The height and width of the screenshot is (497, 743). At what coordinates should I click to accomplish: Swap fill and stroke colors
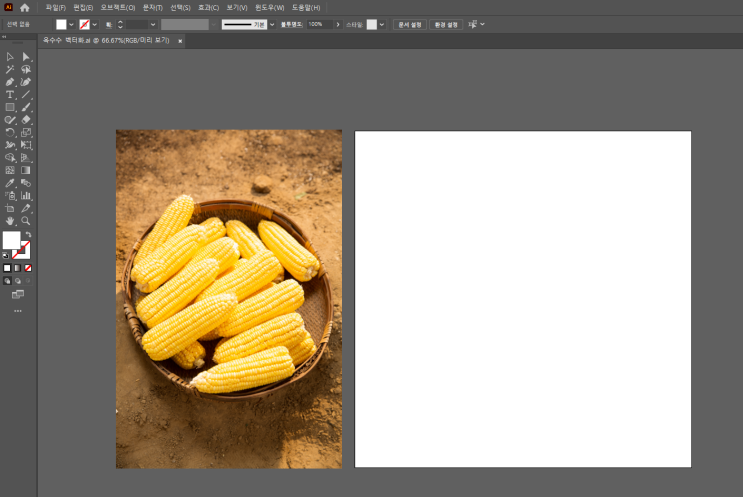click(28, 235)
